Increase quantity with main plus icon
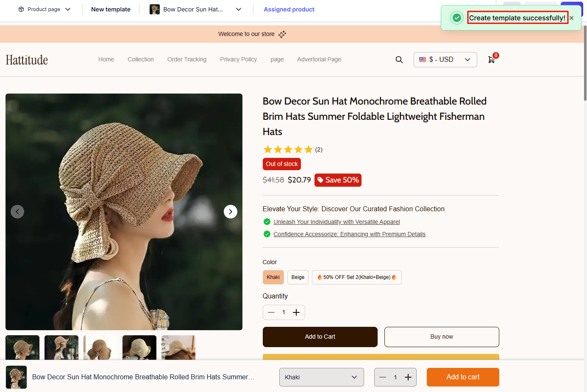This screenshot has height=392, width=587. click(x=296, y=312)
